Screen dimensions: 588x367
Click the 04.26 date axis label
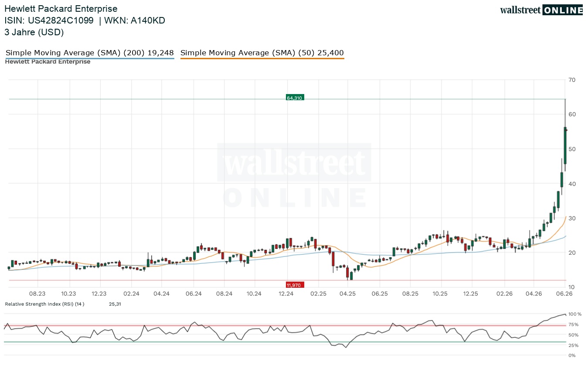pos(534,294)
